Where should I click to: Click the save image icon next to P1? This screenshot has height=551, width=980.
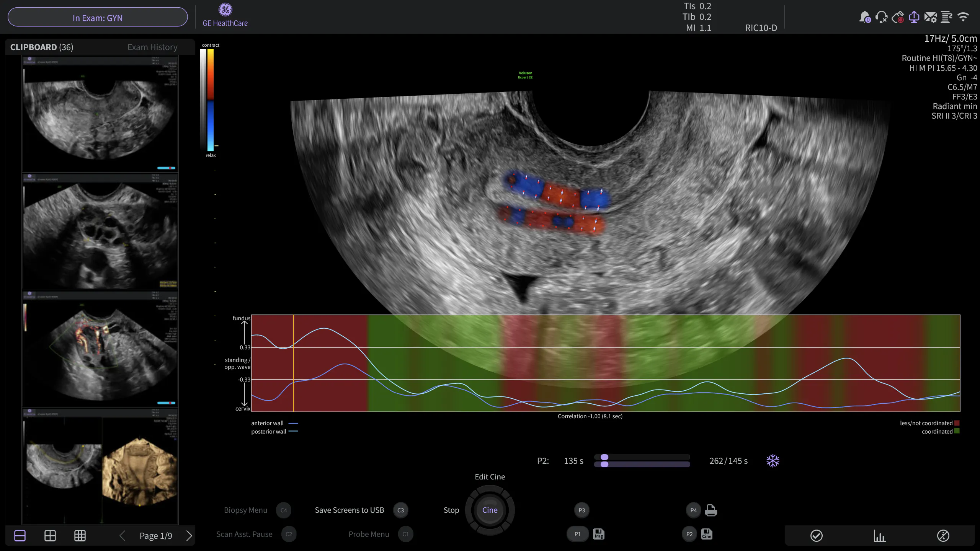pos(599,534)
